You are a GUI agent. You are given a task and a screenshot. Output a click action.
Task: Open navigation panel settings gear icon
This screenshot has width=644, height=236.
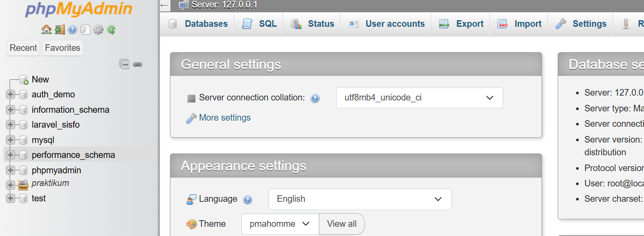pos(99,29)
